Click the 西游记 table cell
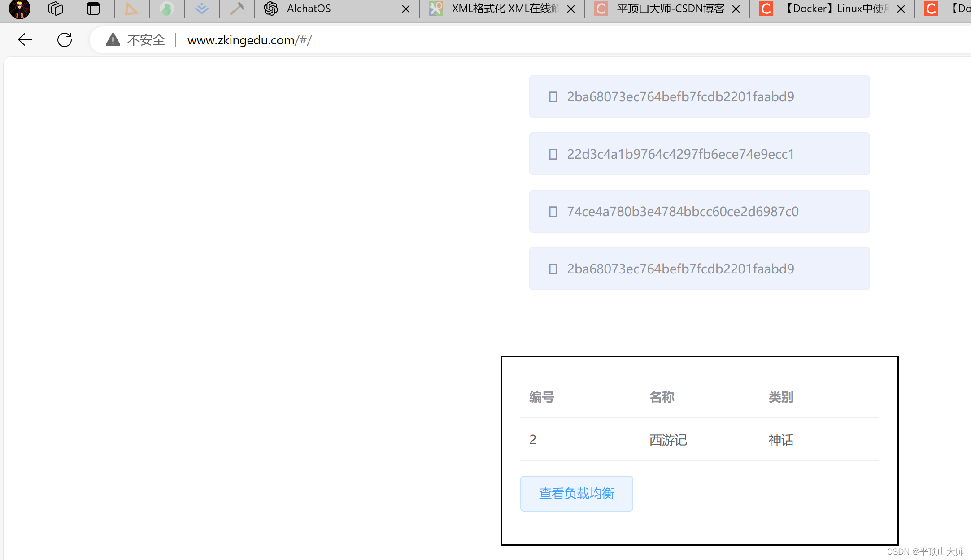Image resolution: width=971 pixels, height=560 pixels. [x=668, y=440]
